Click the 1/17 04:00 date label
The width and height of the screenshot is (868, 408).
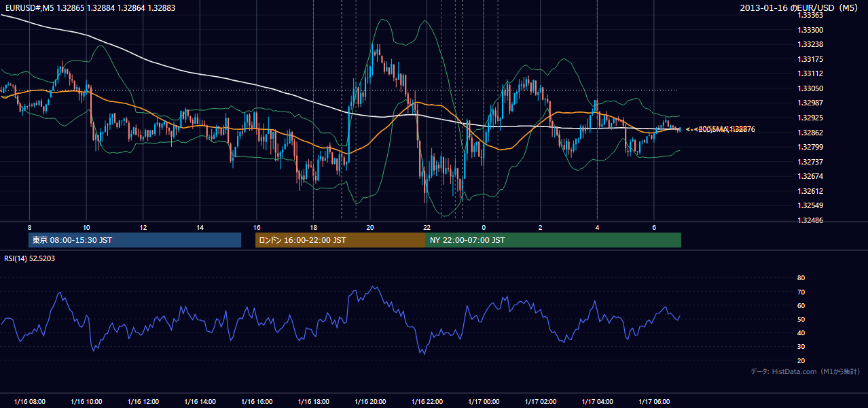tap(598, 402)
